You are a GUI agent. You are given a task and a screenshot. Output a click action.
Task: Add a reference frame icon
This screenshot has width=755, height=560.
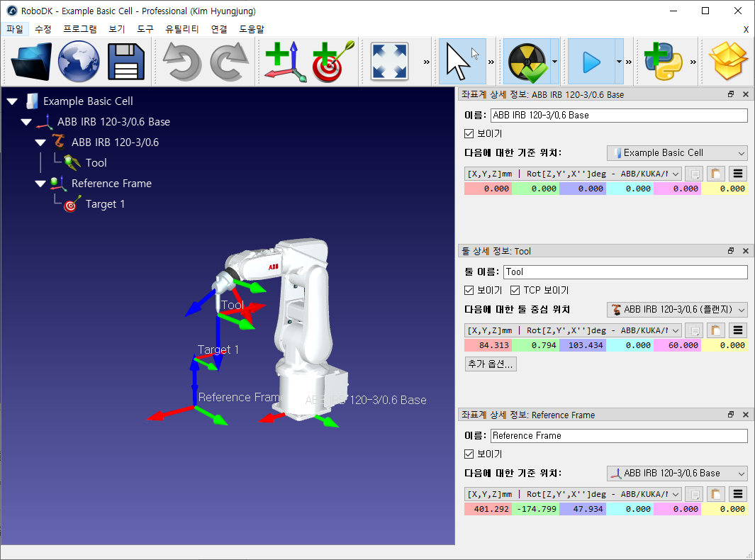pos(286,62)
